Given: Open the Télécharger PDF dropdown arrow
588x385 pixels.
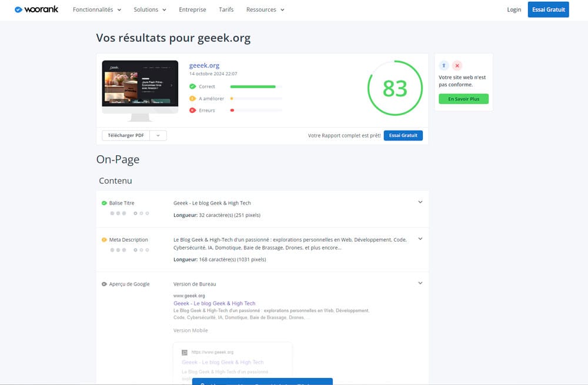Looking at the screenshot, I should click(x=158, y=135).
